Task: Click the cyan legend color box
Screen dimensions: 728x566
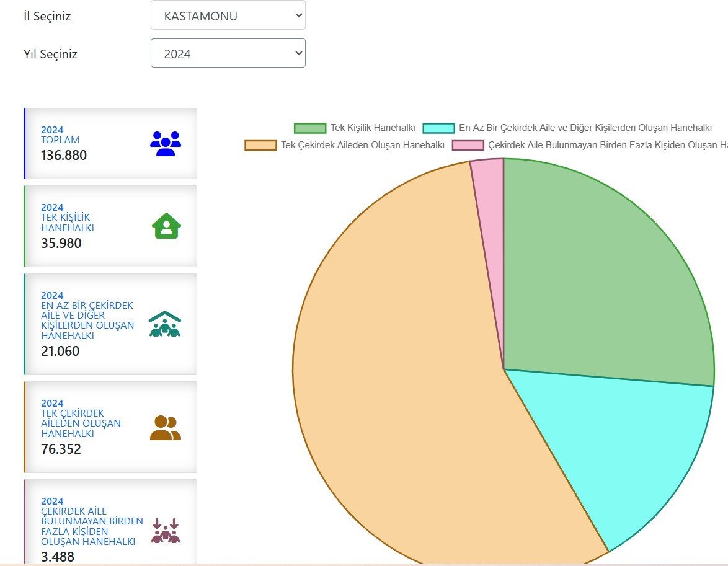Action: tap(438, 128)
